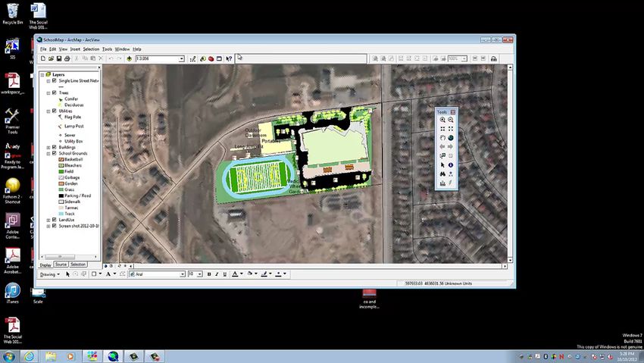
Task: Open the Drawing menu dropdown
Action: click(x=49, y=274)
